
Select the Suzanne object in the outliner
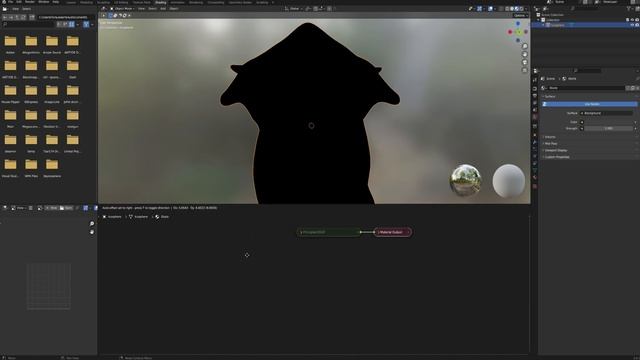[x=558, y=25]
